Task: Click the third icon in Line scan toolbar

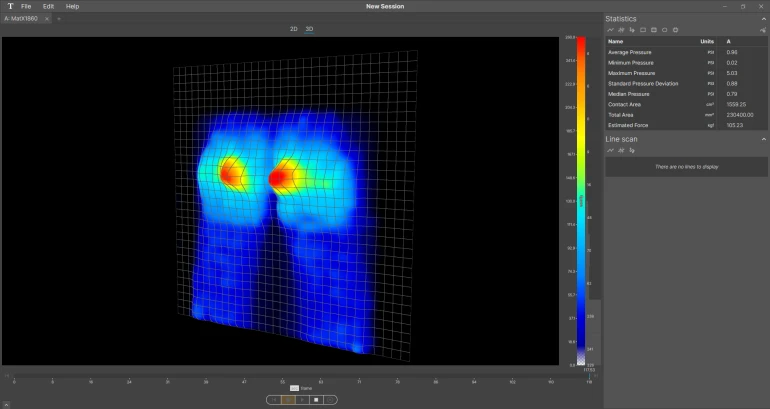Action: tap(632, 150)
